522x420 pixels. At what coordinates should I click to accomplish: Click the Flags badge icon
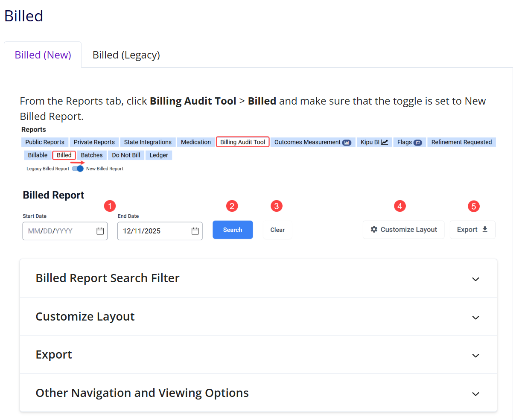coord(417,143)
